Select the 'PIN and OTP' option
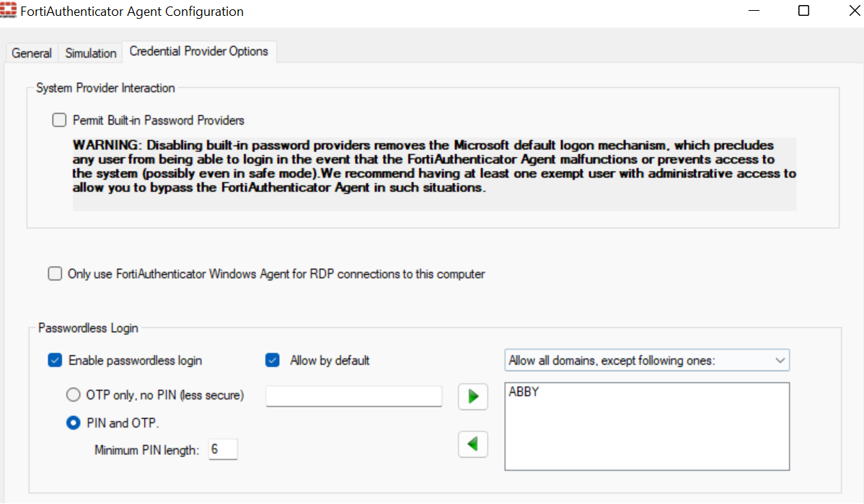Viewport: 864px width, 504px height. (x=73, y=424)
